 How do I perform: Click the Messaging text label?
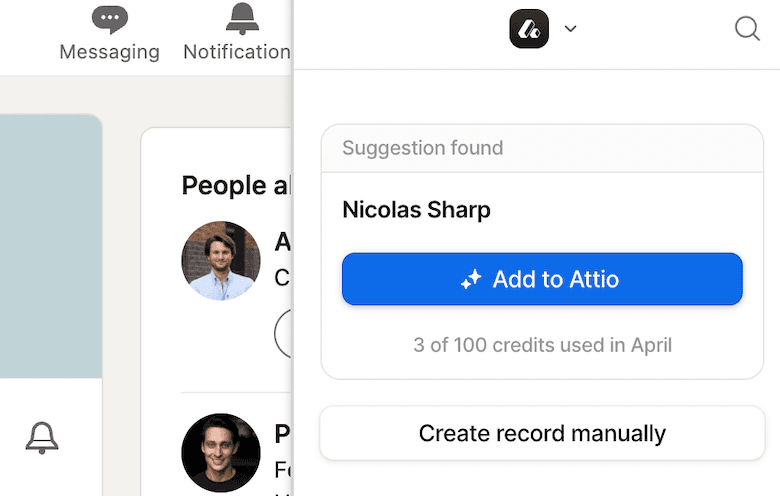coord(109,52)
